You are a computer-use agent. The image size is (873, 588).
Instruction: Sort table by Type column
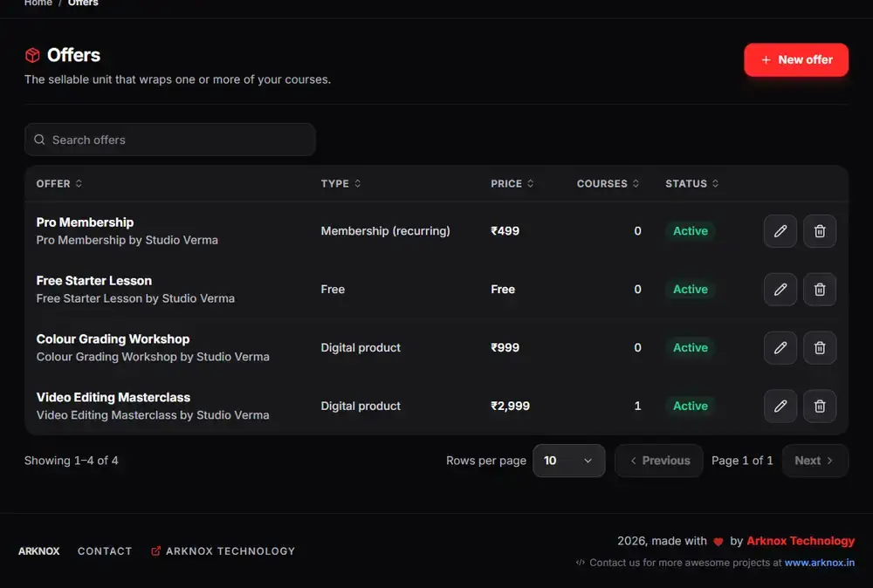pos(340,183)
